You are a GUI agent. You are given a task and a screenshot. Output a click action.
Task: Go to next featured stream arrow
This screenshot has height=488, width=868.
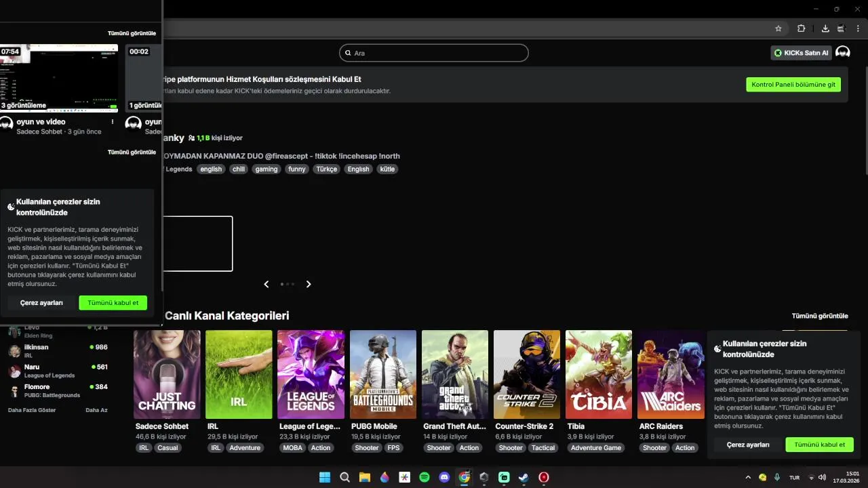pyautogui.click(x=309, y=284)
